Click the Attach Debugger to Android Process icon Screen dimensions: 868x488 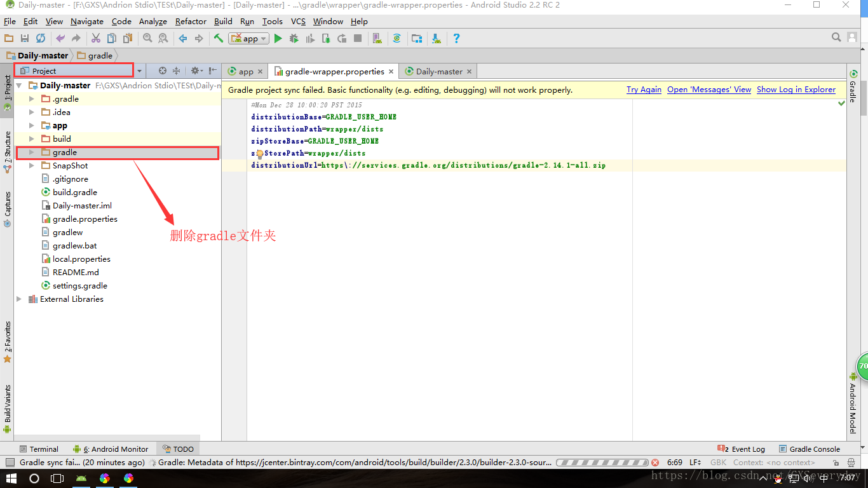click(326, 39)
